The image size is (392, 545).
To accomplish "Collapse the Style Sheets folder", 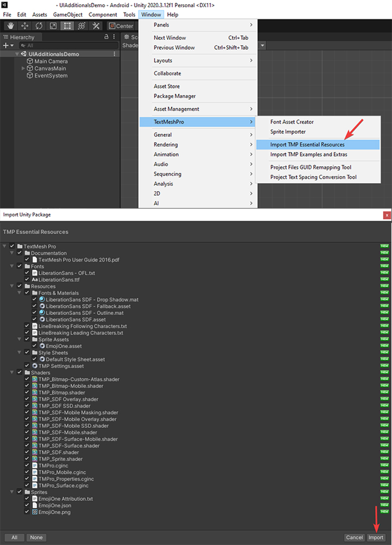I will tap(19, 353).
